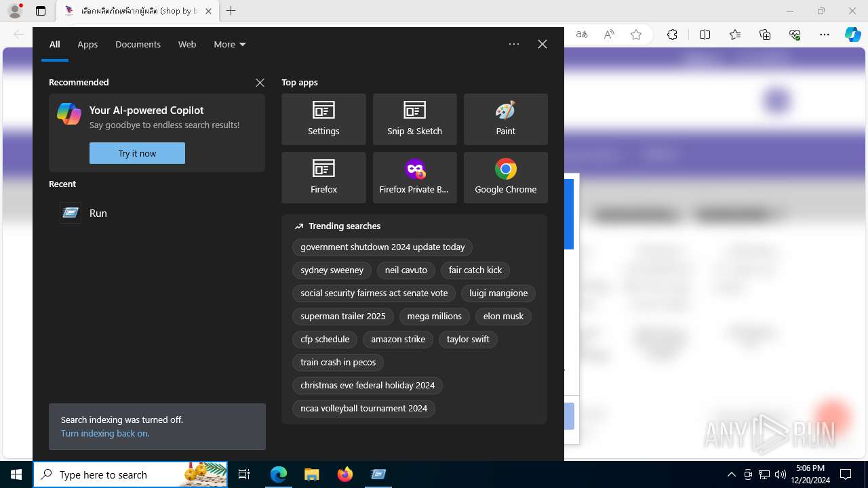Activate Read aloud in Edge
This screenshot has height=488, width=868.
(x=609, y=35)
